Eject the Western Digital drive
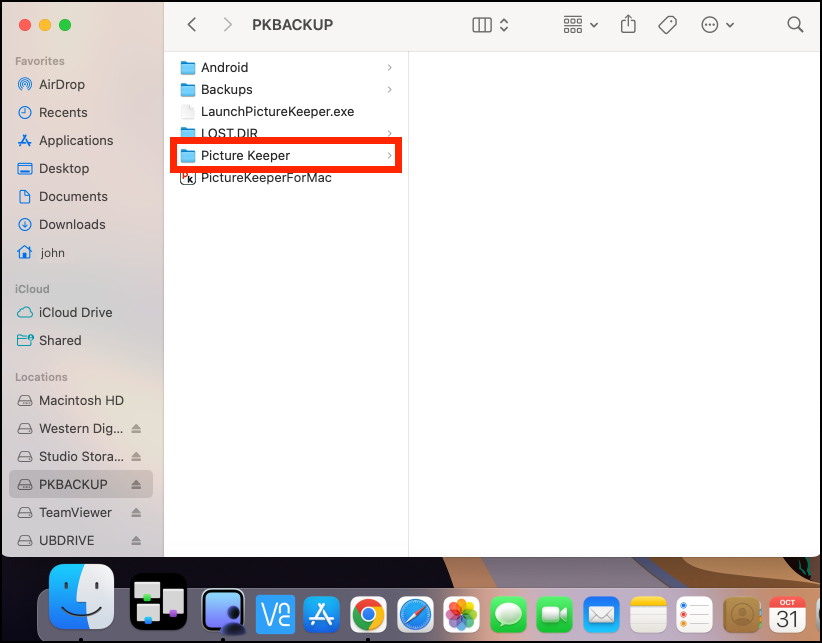This screenshot has width=822, height=643. [136, 428]
